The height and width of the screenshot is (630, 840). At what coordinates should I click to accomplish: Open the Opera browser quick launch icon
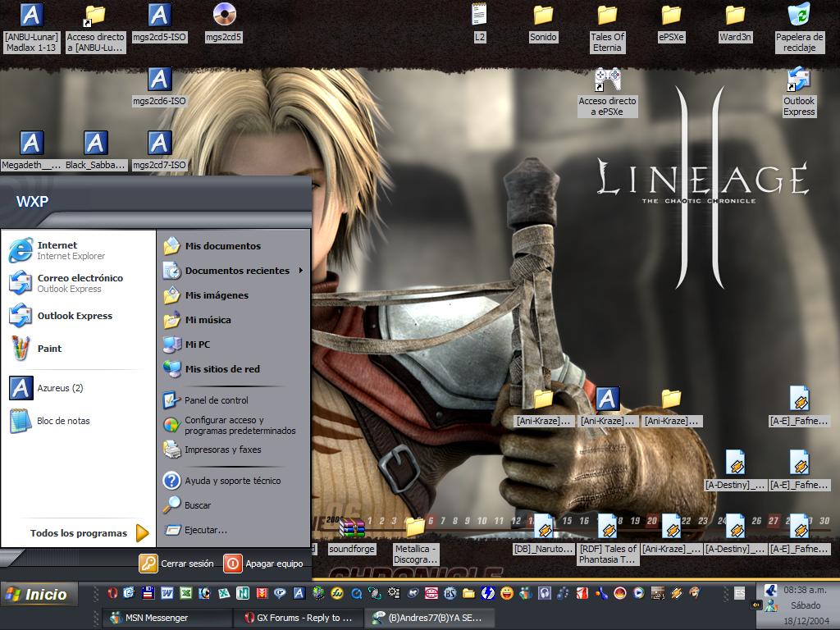pyautogui.click(x=112, y=593)
